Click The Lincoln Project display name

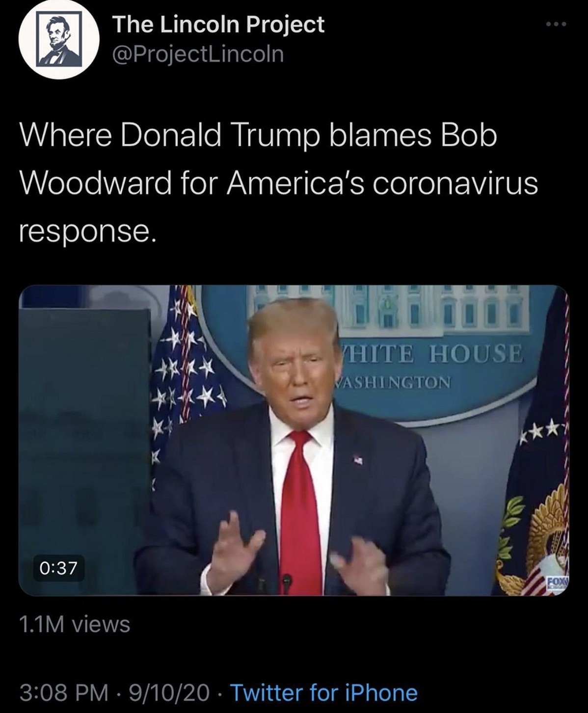pos(218,25)
